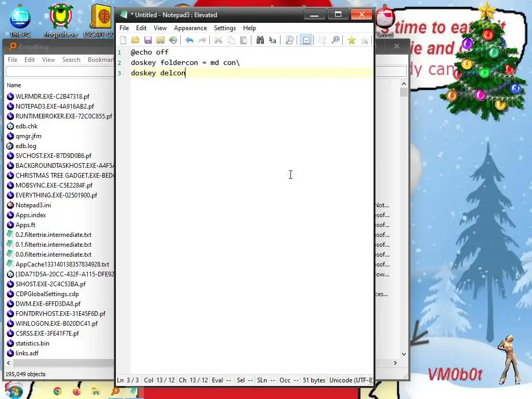Click the Add to Favorites grayed star icon

click(364, 40)
